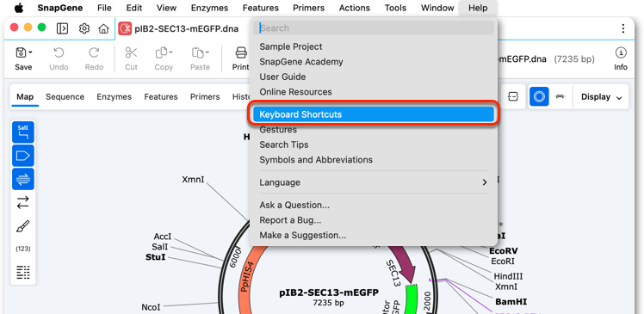Toggle Show Features arrow sidebar button
The image size is (644, 314).
pyautogui.click(x=23, y=156)
